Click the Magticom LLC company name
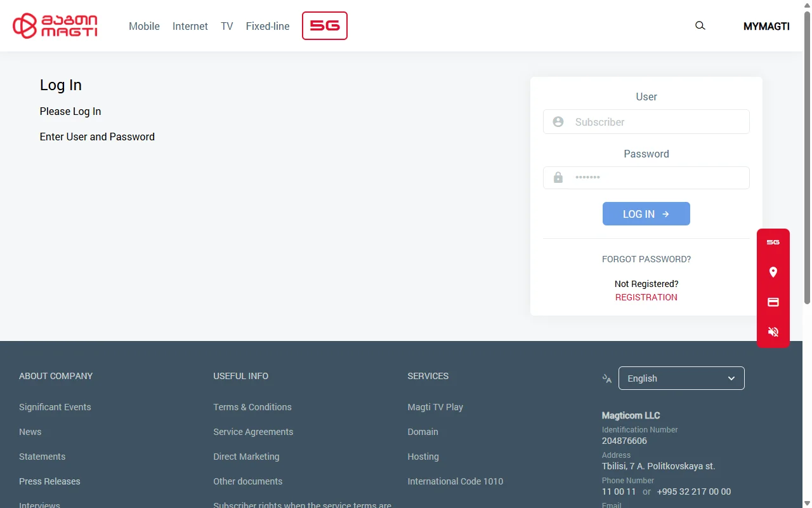This screenshot has width=812, height=508. pos(631,415)
